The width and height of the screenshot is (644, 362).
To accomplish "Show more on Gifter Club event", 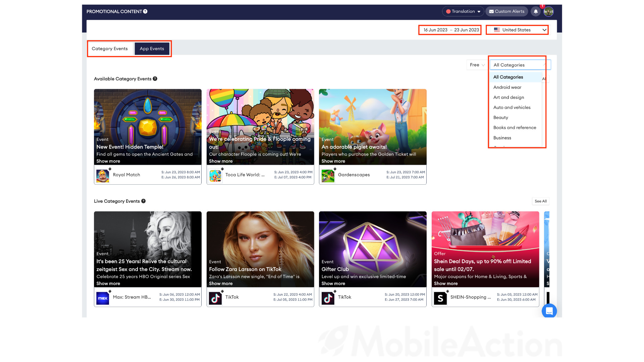I will click(x=333, y=284).
